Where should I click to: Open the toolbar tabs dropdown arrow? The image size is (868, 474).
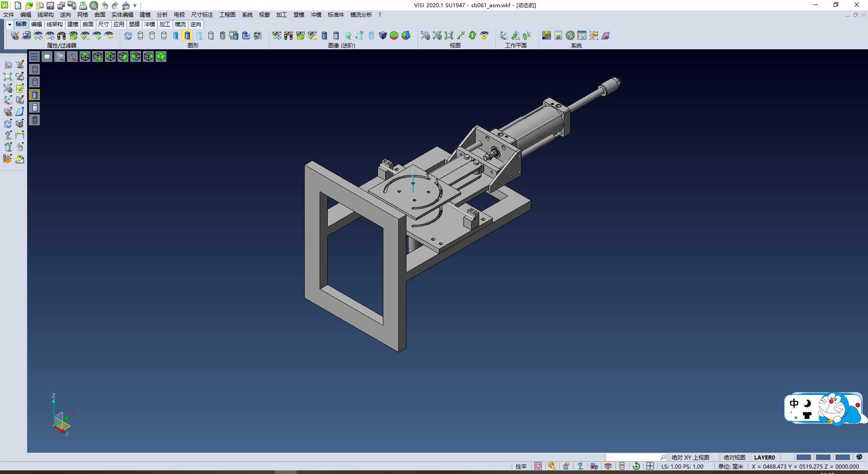point(9,24)
